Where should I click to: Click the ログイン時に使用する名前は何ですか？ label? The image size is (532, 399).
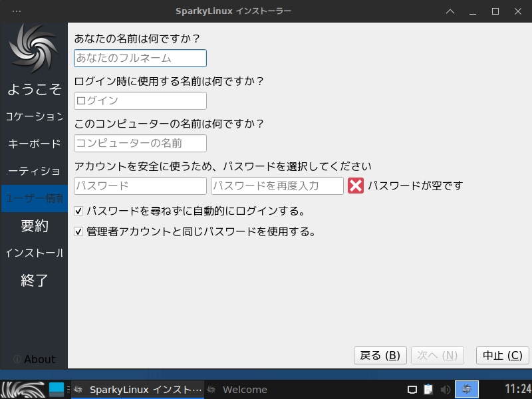[169, 81]
